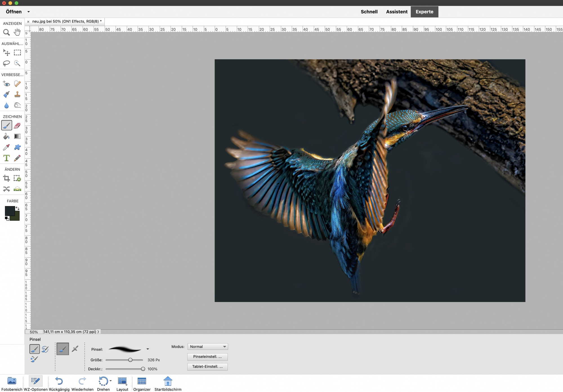The width and height of the screenshot is (563, 392).
Task: Click the Tablet-Einstell. button
Action: [207, 367]
